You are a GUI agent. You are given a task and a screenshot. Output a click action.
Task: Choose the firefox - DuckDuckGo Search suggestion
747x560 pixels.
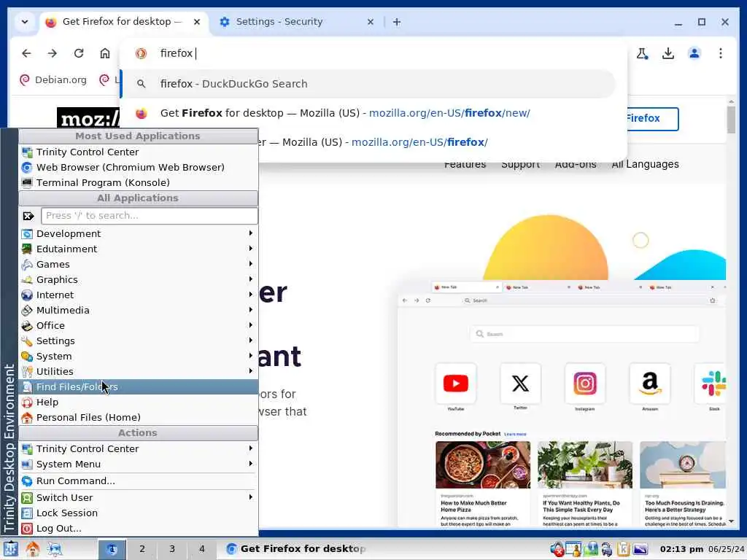[x=368, y=84]
